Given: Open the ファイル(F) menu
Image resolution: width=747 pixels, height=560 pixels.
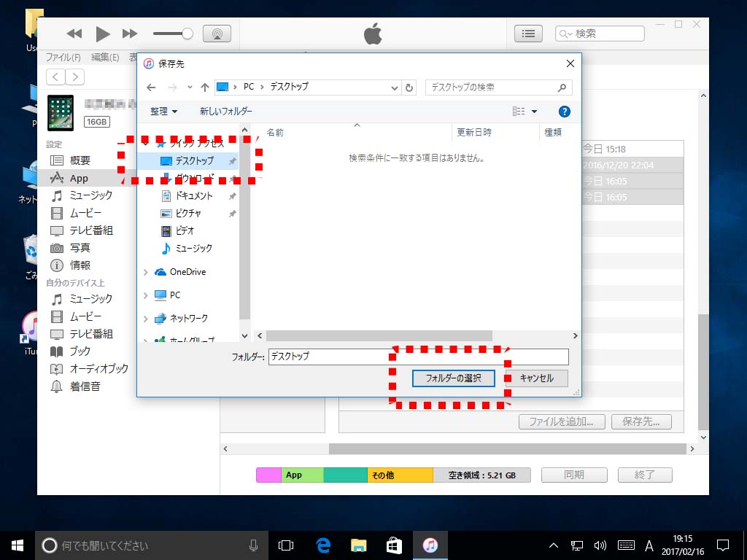Looking at the screenshot, I should (x=63, y=58).
